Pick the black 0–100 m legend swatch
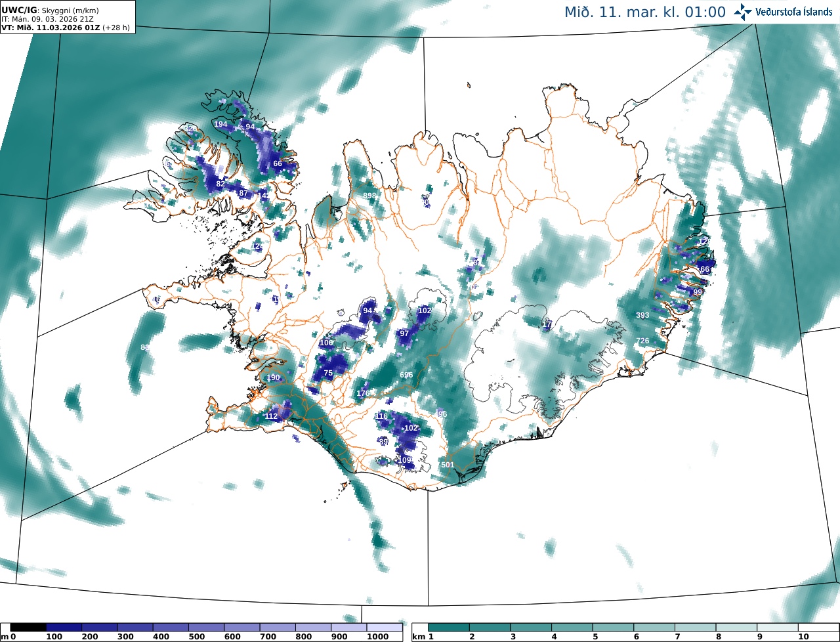This screenshot has width=840, height=642. [28, 628]
